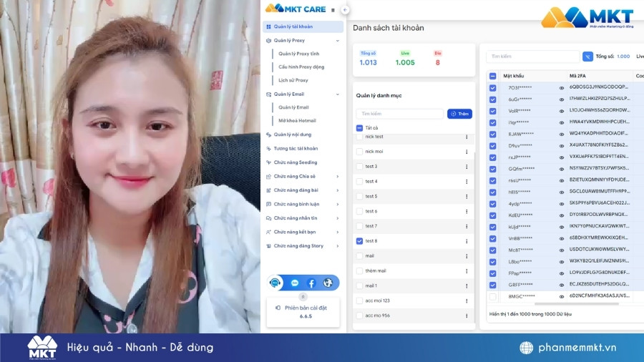This screenshot has width=644, height=362.
Task: Reveal password for EJAW****** row
Action: [x=562, y=134]
